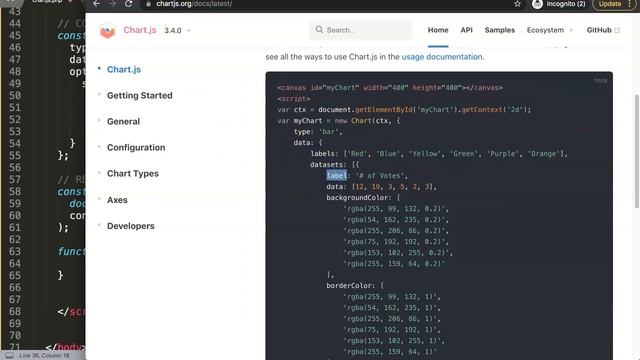640x360 pixels.
Task: Click the Chart.js site title
Action: point(140,30)
